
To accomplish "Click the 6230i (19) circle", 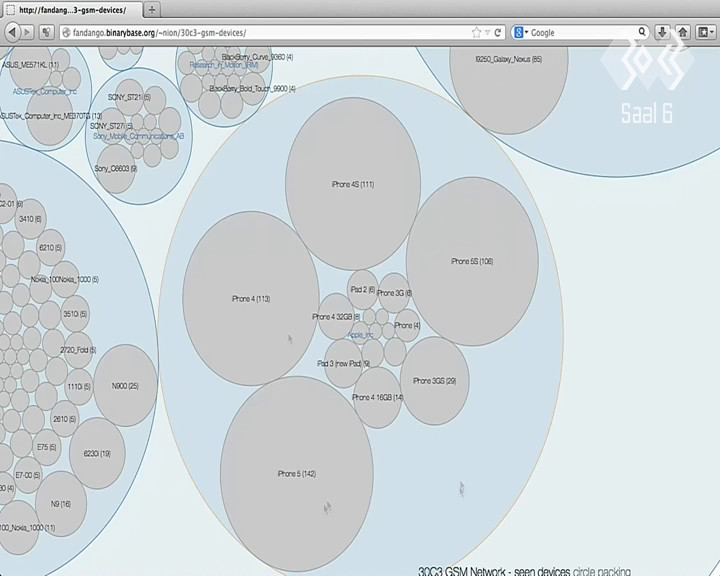I will coord(97,453).
